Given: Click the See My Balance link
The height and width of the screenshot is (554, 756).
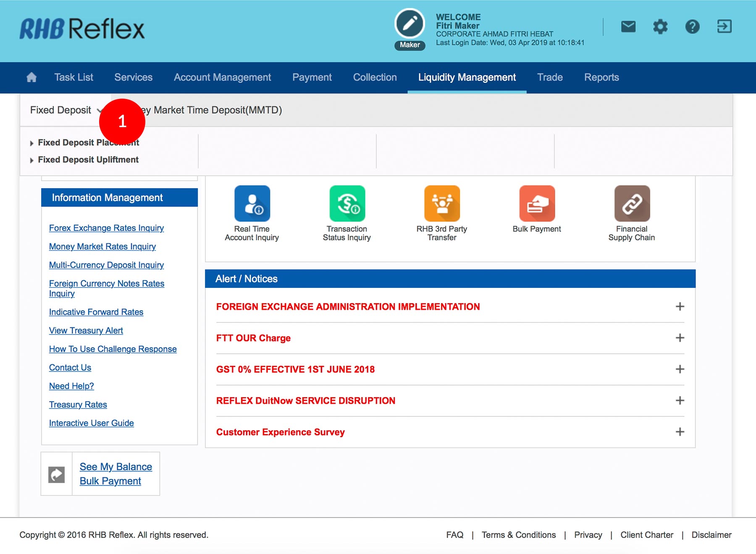Looking at the screenshot, I should point(116,467).
